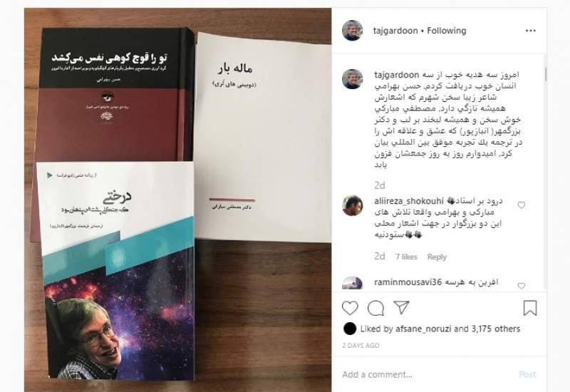Viewport: 570px width, 392px height.
Task: Toggle the Following status button
Action: point(447,31)
